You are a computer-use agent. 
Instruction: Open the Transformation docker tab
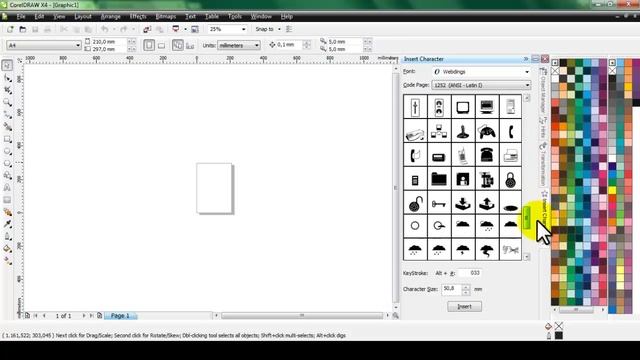click(x=543, y=164)
